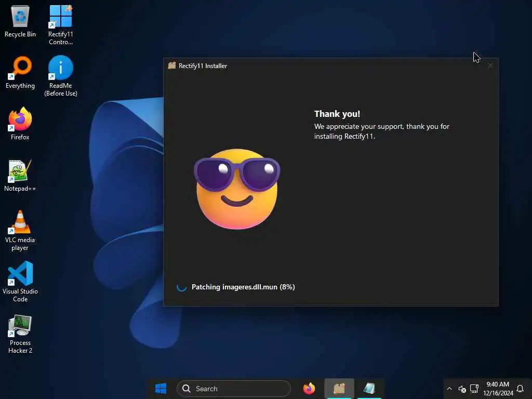Close the Rectify11 Installer window
Viewport: 532px width, 399px height.
pos(490,65)
